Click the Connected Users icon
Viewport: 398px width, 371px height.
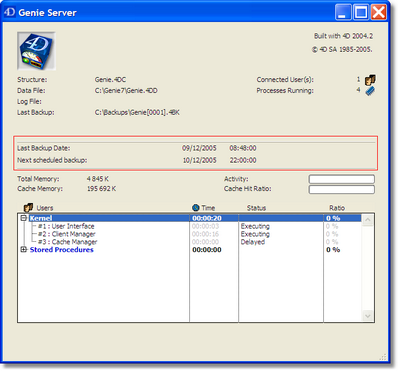(x=370, y=80)
